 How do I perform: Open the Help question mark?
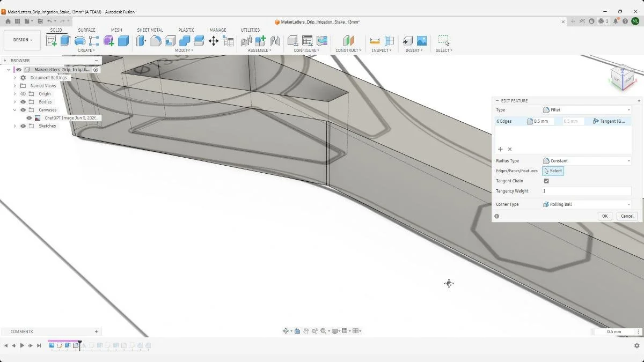pyautogui.click(x=625, y=21)
